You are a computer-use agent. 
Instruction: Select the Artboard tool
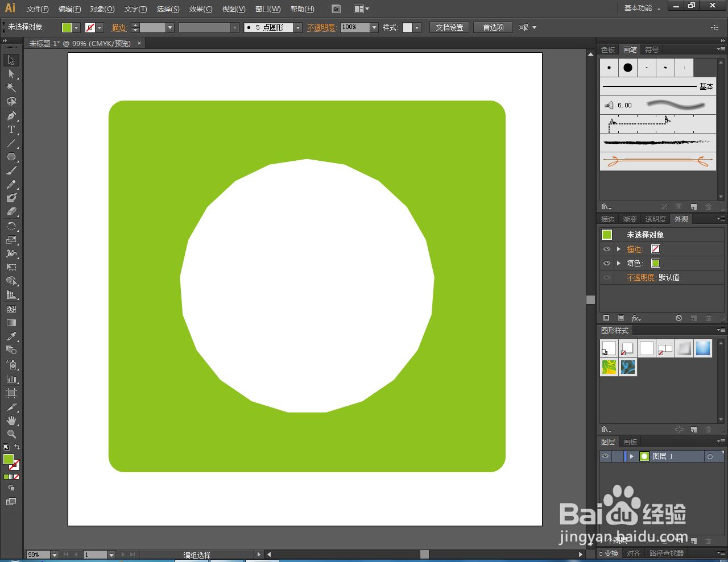11,393
